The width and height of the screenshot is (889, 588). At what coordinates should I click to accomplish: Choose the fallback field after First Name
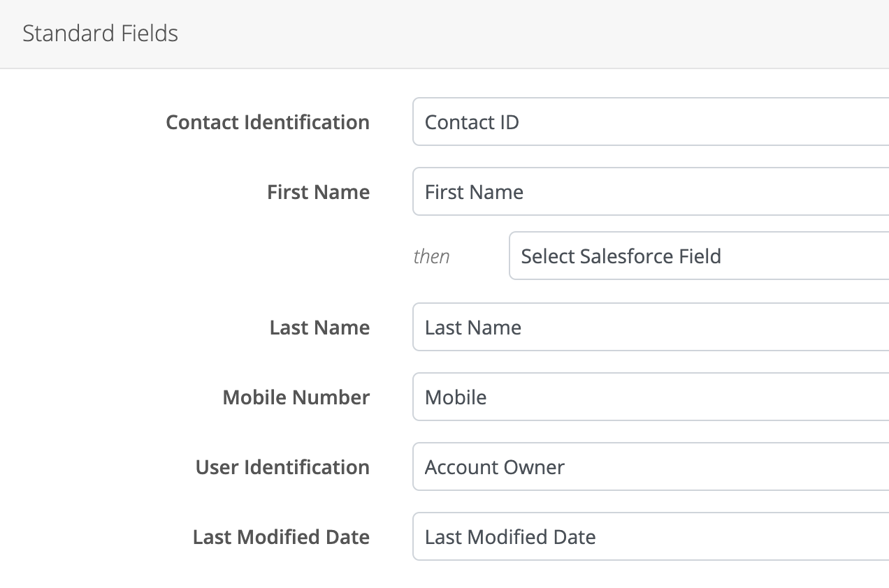tap(621, 256)
